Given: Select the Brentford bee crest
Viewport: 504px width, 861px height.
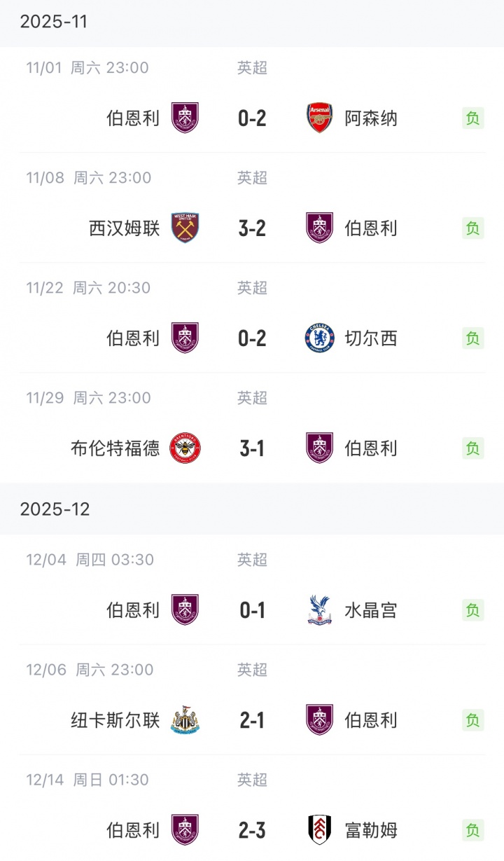Looking at the screenshot, I should click(x=185, y=448).
